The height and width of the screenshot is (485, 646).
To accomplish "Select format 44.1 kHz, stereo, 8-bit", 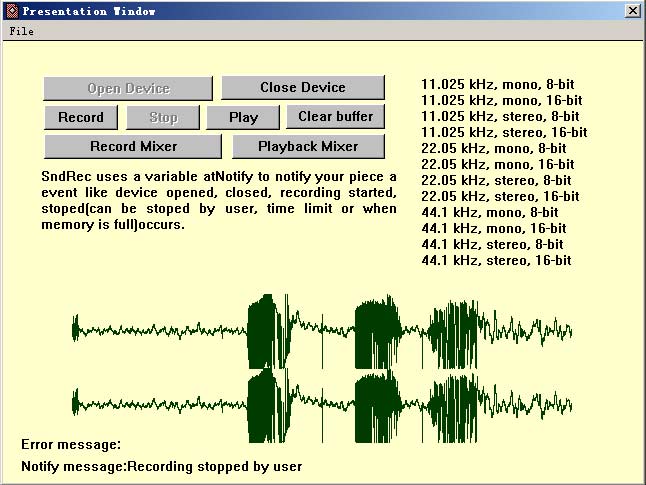I will pyautogui.click(x=492, y=244).
